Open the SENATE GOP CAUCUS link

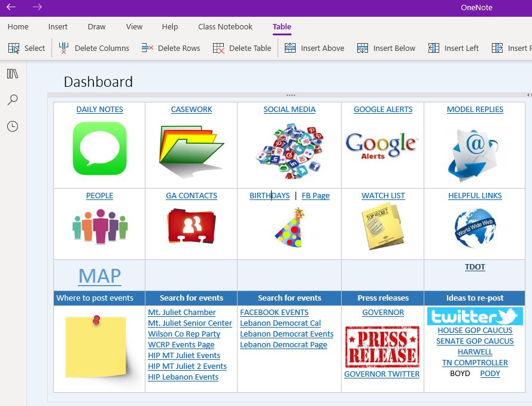coord(475,341)
